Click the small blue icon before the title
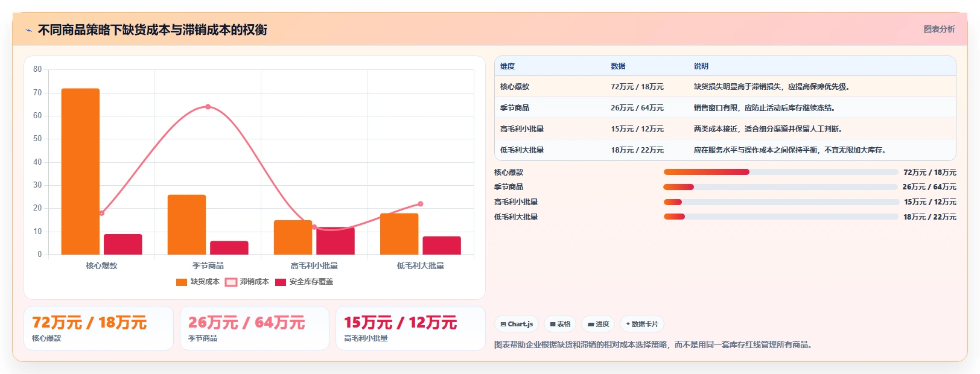 pos(28,30)
